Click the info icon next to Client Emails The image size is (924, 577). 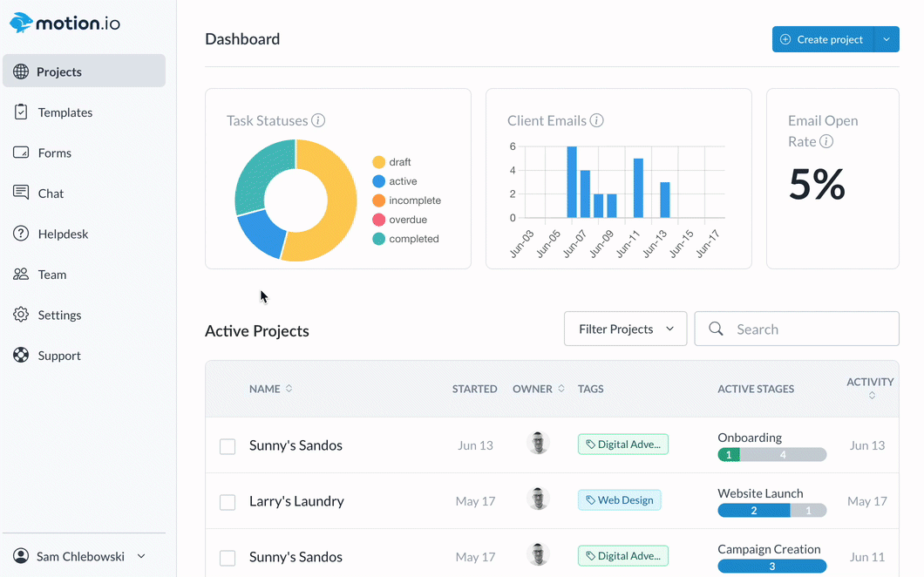click(596, 121)
